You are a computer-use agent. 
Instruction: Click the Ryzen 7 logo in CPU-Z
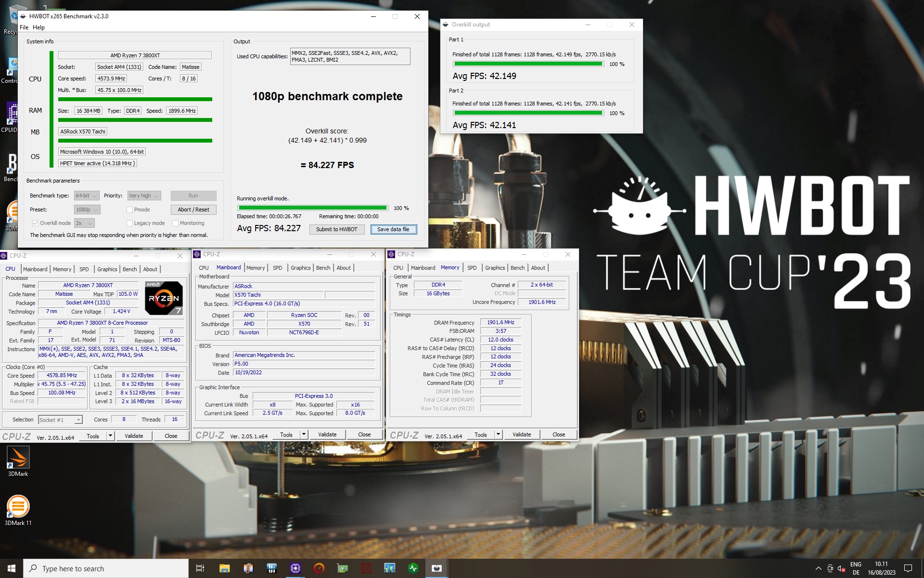click(164, 298)
